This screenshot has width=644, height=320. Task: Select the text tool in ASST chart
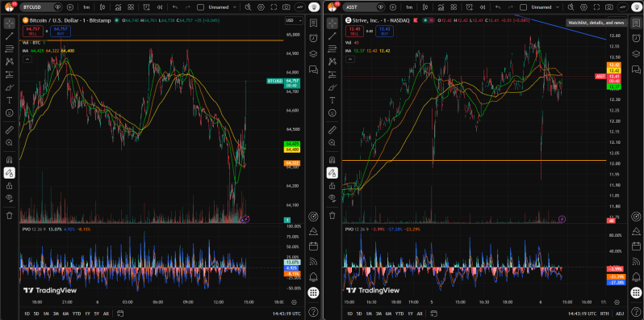(x=332, y=100)
